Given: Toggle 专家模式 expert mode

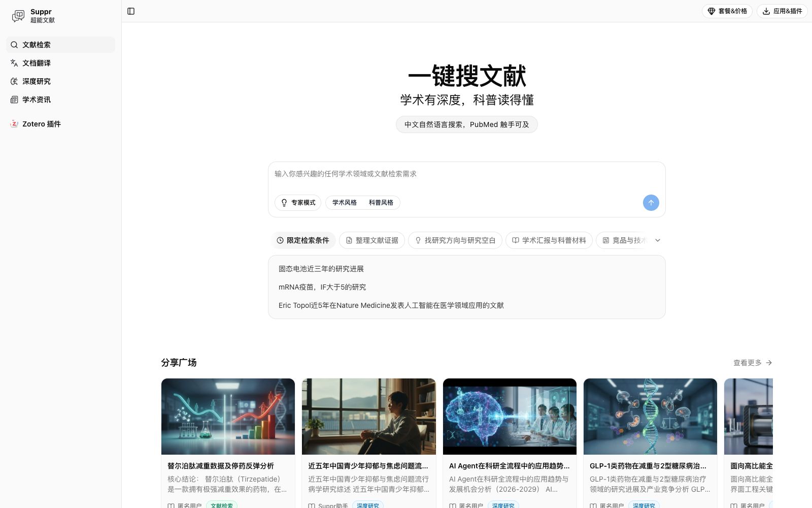Looking at the screenshot, I should tap(298, 203).
